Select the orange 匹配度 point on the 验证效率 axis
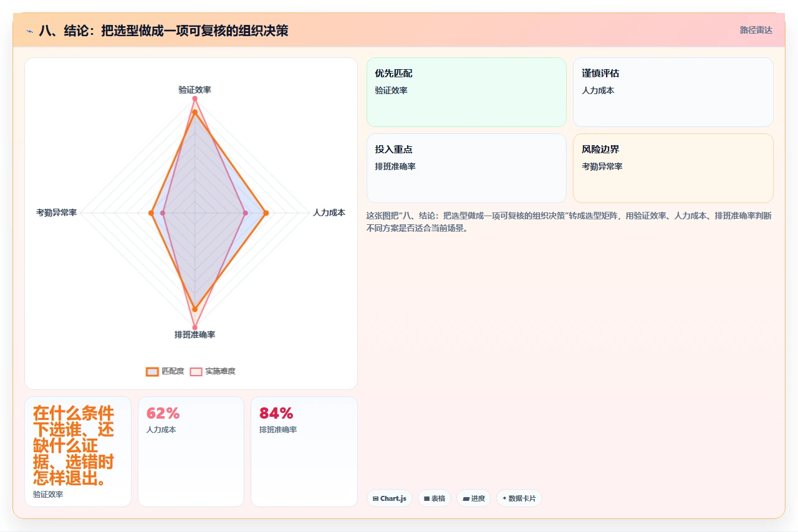Image resolution: width=798 pixels, height=532 pixels. (195, 112)
